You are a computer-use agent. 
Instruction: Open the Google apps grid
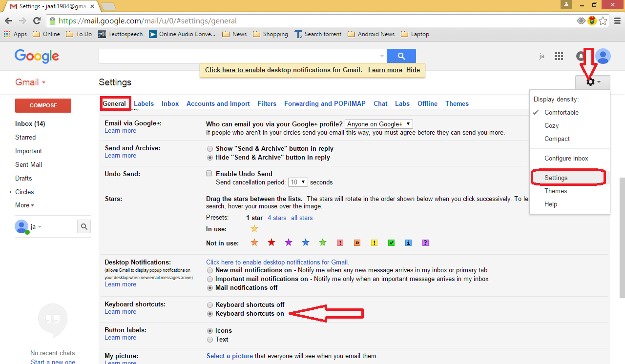click(559, 56)
